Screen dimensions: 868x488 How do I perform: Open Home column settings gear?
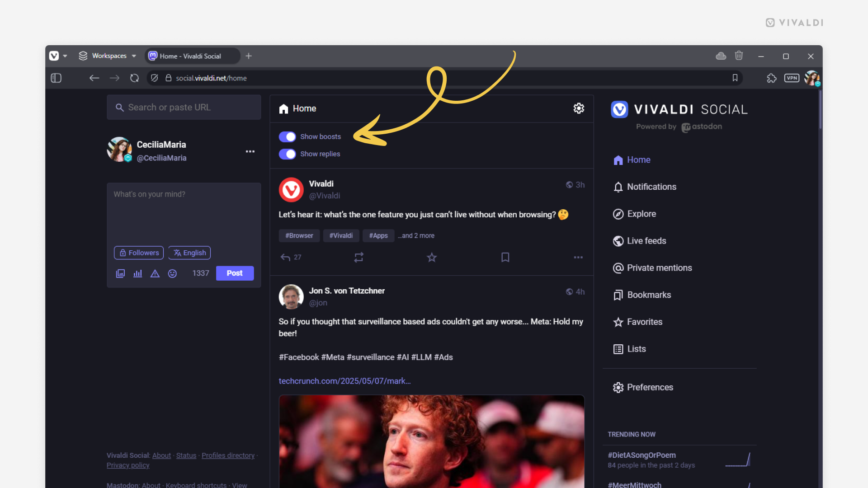click(x=579, y=108)
